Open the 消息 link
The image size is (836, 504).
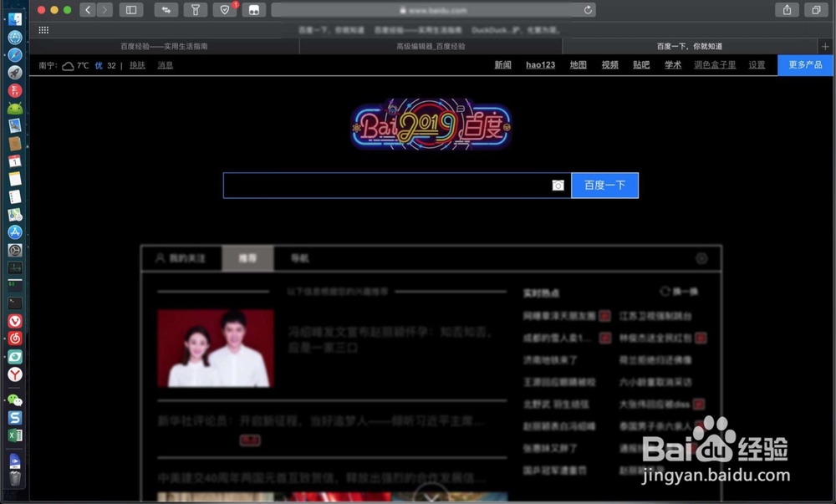tap(166, 65)
